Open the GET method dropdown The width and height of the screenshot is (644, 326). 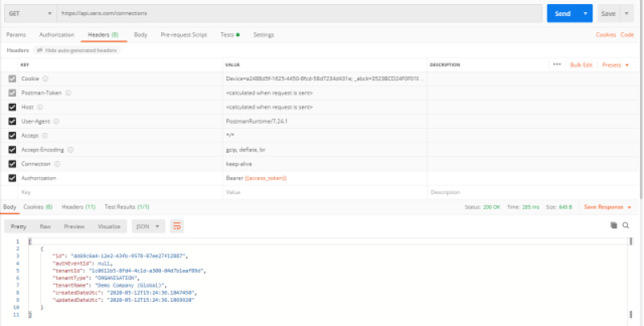[30, 14]
